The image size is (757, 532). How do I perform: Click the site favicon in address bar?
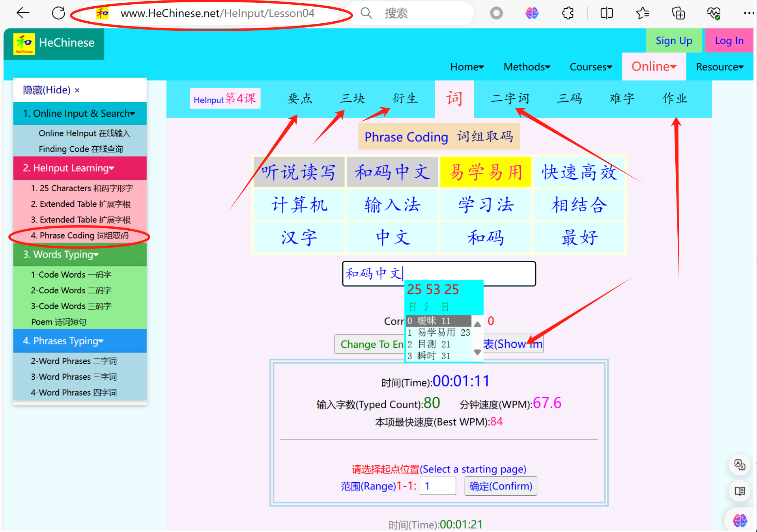(x=102, y=13)
